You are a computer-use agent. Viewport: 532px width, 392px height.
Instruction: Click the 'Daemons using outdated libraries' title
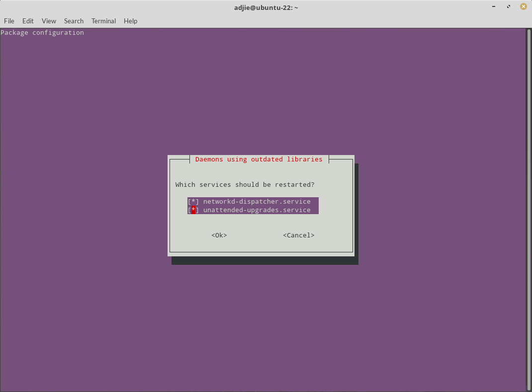[259, 159]
